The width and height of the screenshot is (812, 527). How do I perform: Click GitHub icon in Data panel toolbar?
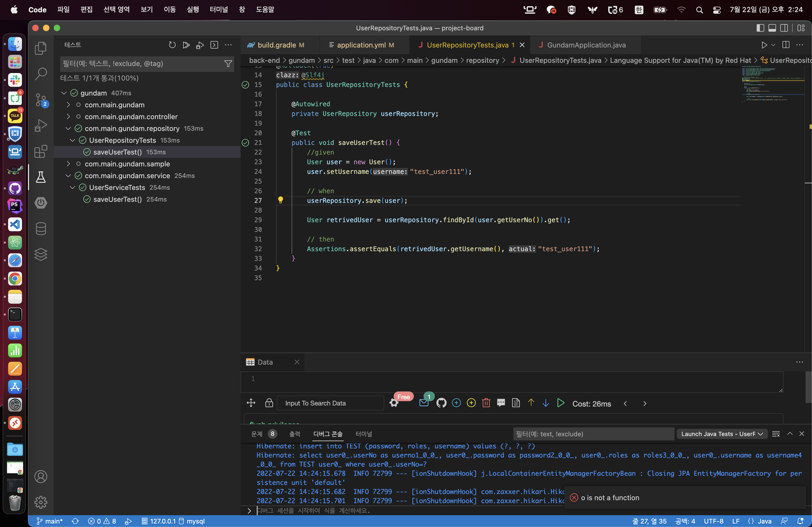click(441, 403)
